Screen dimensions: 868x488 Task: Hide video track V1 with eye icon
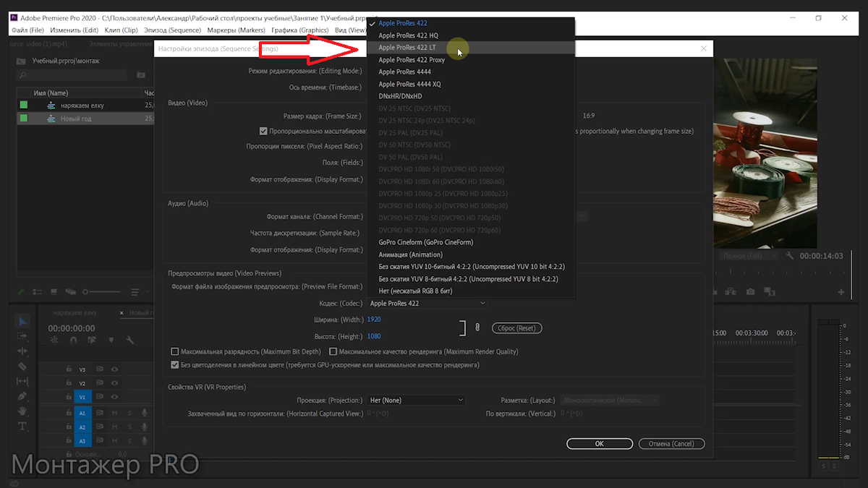coord(114,397)
